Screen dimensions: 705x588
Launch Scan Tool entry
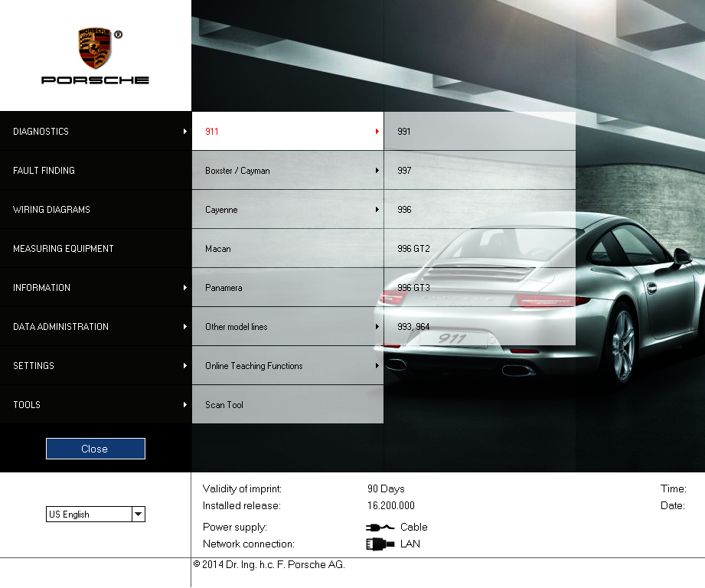tap(288, 404)
